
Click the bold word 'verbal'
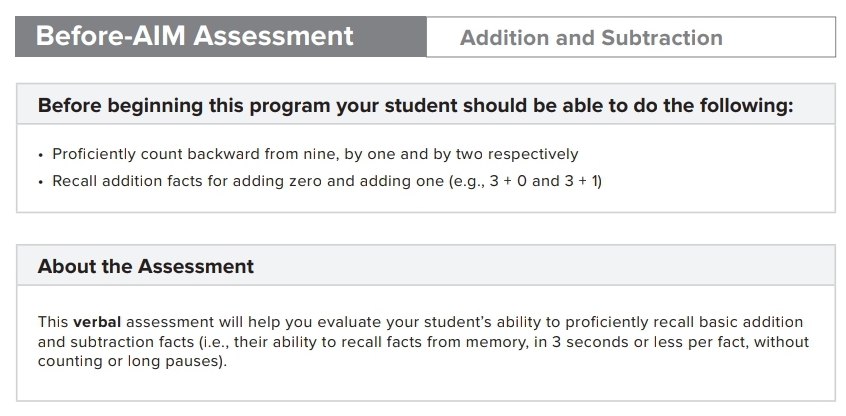(x=97, y=322)
